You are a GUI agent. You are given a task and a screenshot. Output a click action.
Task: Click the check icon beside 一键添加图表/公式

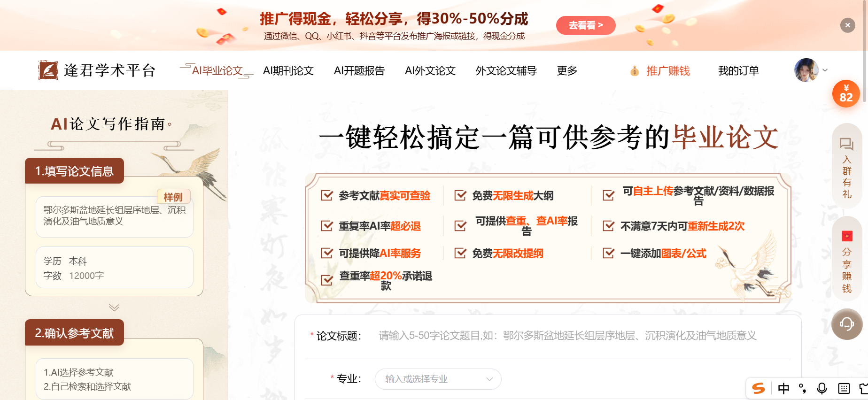coord(608,253)
